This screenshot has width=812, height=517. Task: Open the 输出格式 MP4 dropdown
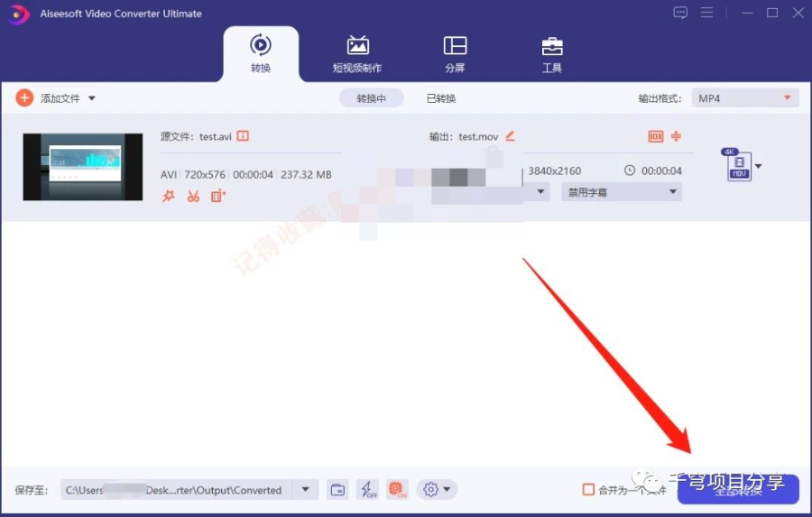pyautogui.click(x=744, y=98)
